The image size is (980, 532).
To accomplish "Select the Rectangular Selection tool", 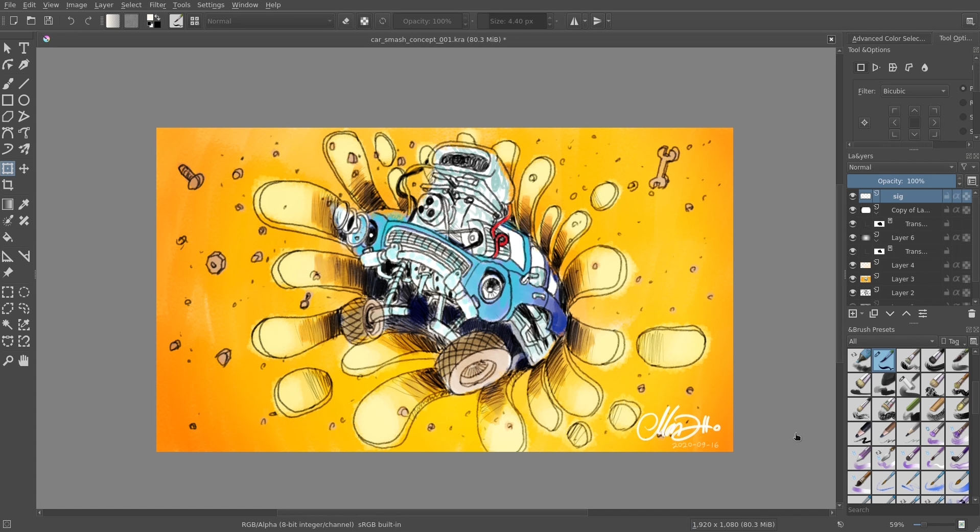I will point(8,292).
